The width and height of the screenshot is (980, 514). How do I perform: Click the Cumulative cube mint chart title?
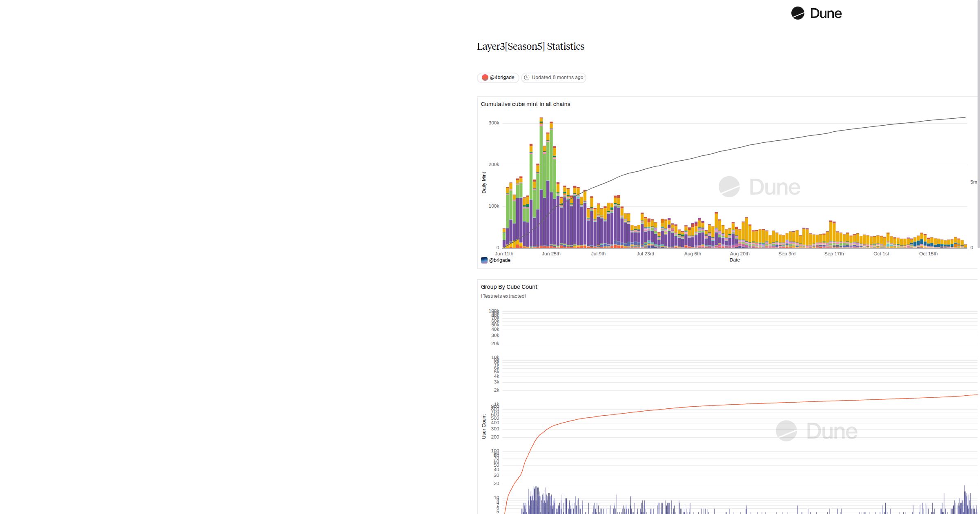[x=525, y=104]
